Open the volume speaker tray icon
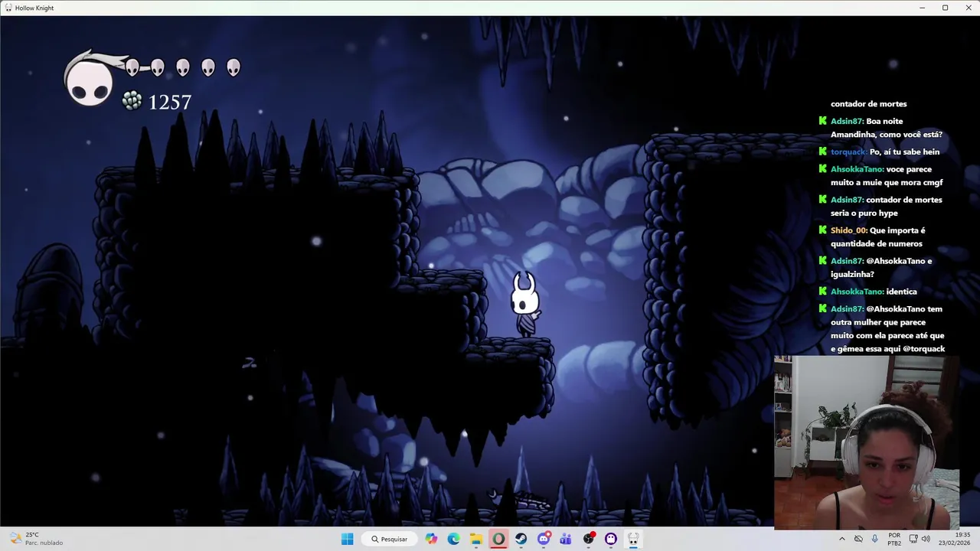 (926, 539)
